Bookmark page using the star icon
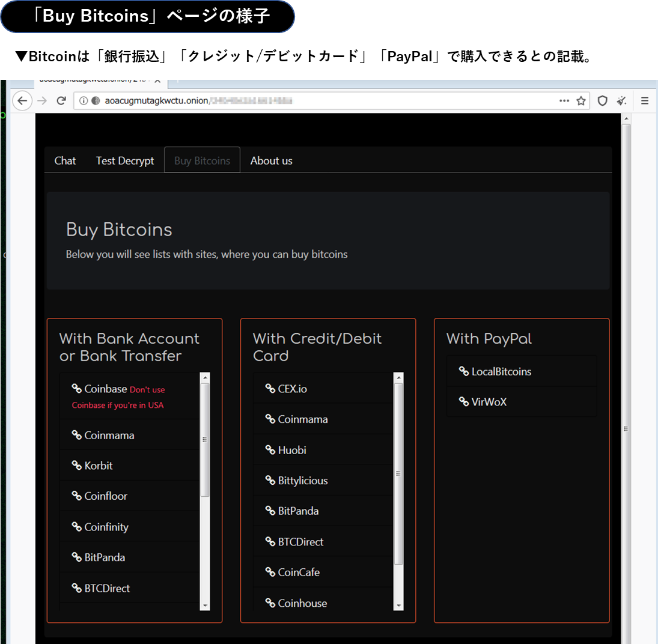This screenshot has width=658, height=644. [581, 101]
